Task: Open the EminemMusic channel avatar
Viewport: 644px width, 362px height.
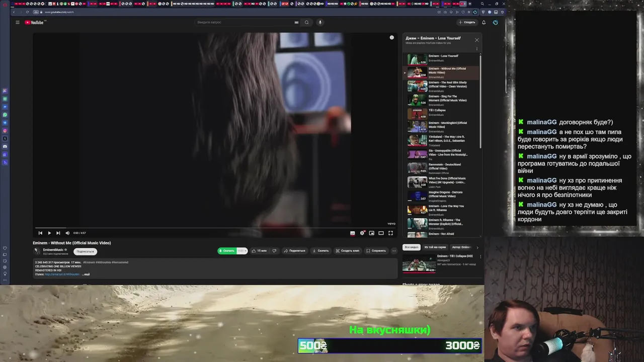Action: click(37, 251)
